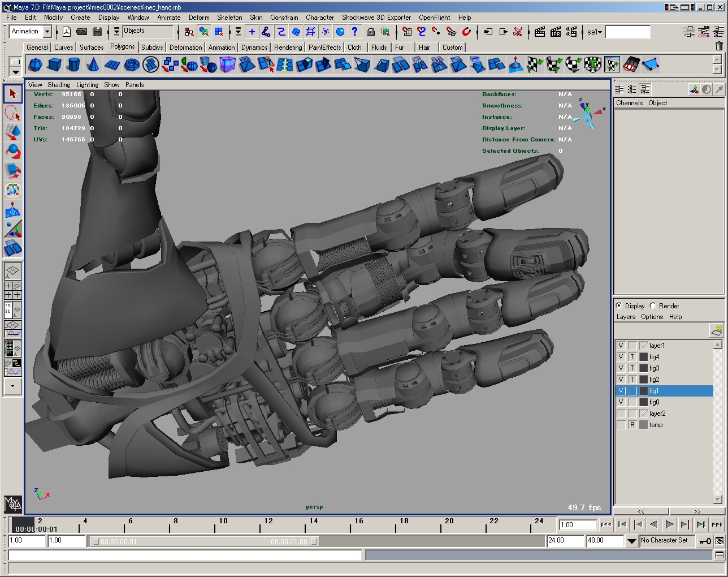Select the polygon cone shelf icon
This screenshot has height=577, width=728.
point(93,65)
